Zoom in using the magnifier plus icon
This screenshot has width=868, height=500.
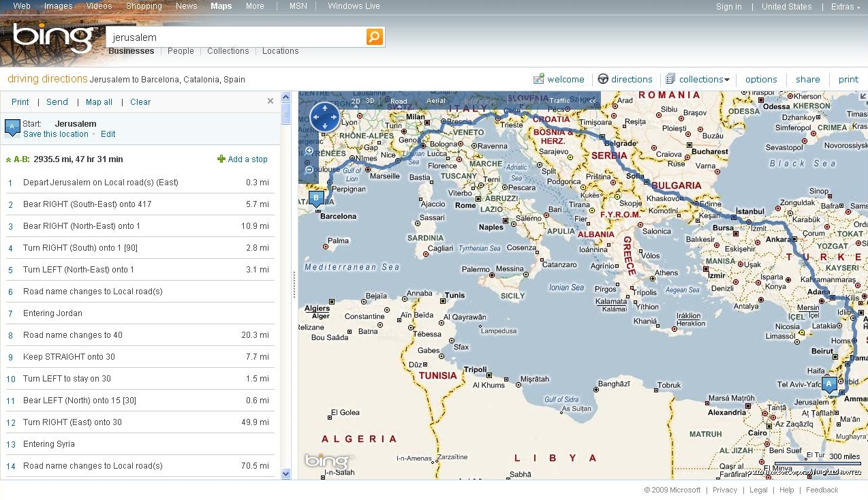click(309, 151)
